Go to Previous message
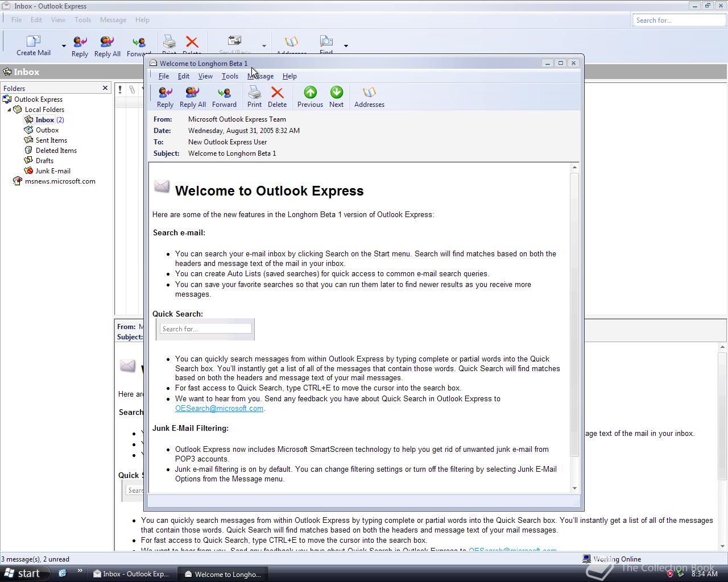The image size is (728, 582). [x=310, y=97]
